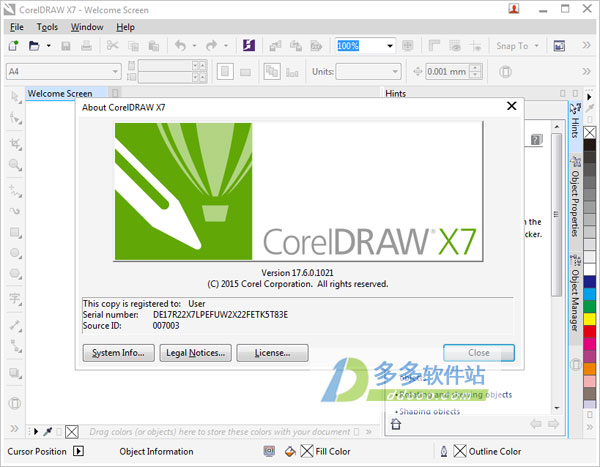This screenshot has width=600, height=467.
Task: Click the Save disk icon
Action: [66, 46]
